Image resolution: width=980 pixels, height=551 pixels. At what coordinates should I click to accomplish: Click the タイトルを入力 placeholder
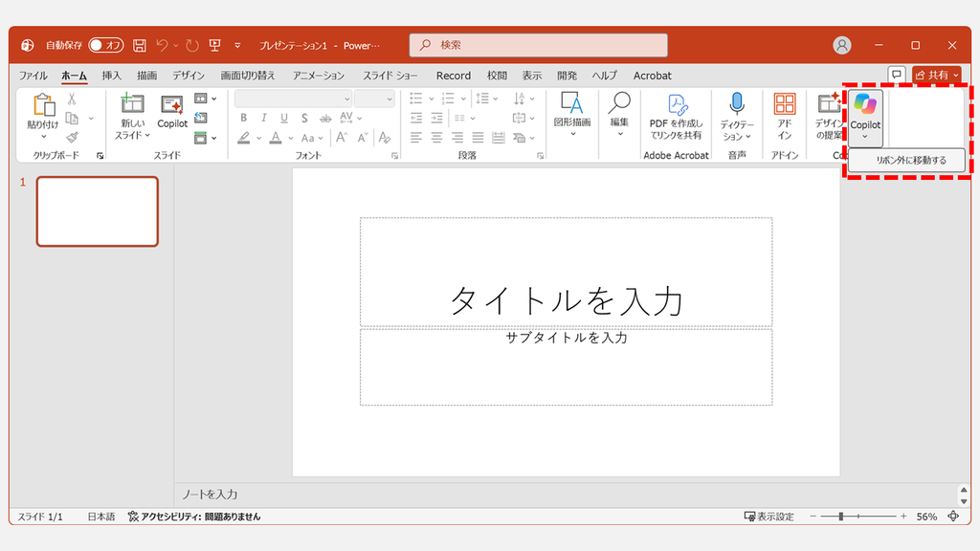[x=567, y=273]
